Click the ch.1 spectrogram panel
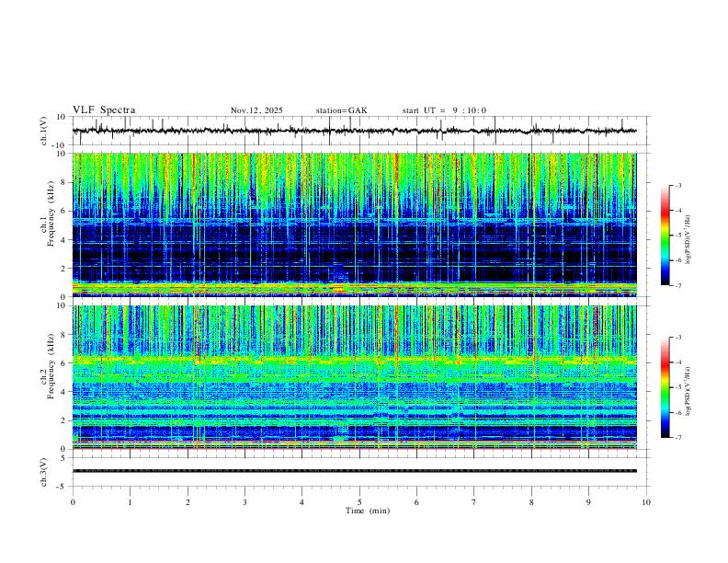Viewport: 728px width, 563px height. point(355,224)
